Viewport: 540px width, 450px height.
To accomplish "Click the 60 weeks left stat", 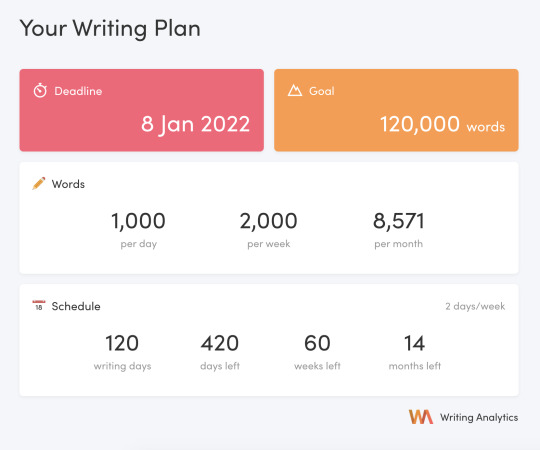I will pyautogui.click(x=317, y=352).
